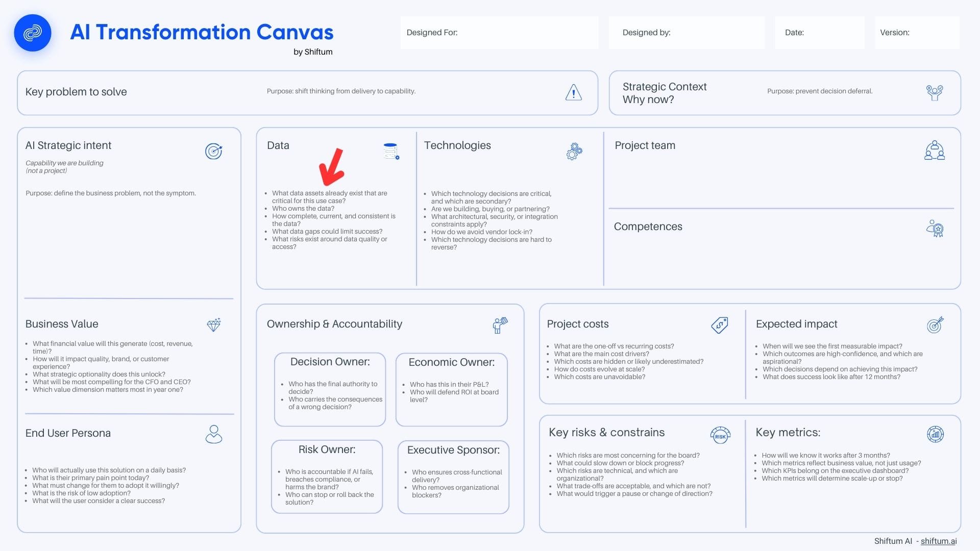The width and height of the screenshot is (980, 551).
Task: Click the Business Value diamond icon
Action: pos(214,325)
